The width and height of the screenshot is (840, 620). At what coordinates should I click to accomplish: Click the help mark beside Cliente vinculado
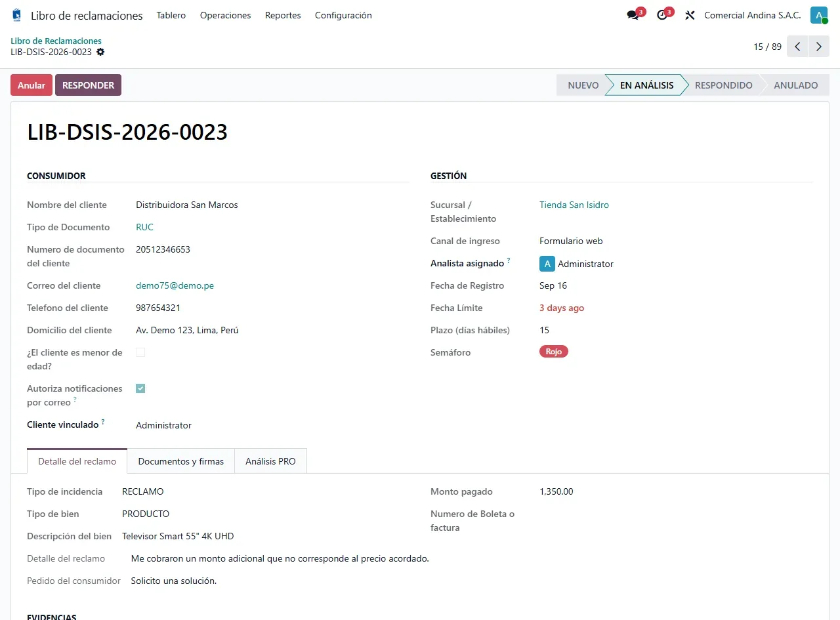tap(103, 422)
